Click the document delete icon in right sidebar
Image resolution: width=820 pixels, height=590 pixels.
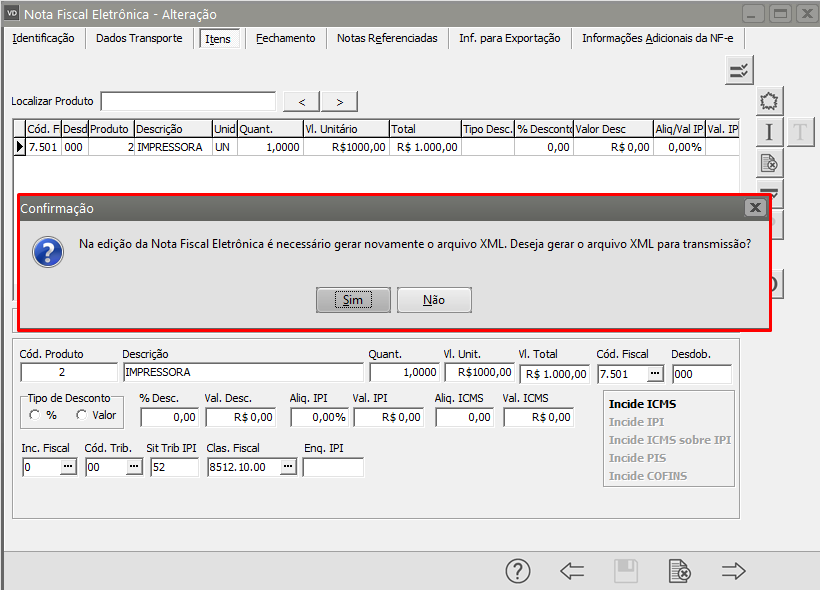(768, 163)
